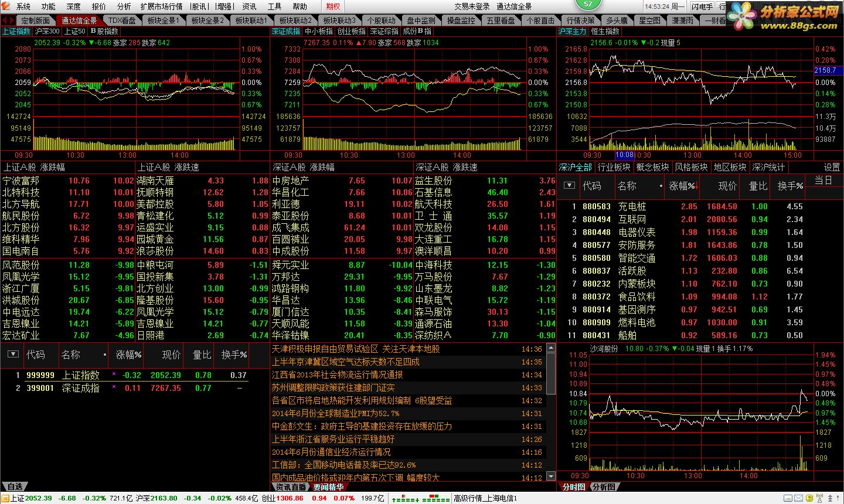844x504 pixels.
Task: Select the 恒生指数 tab
Action: coord(605,31)
